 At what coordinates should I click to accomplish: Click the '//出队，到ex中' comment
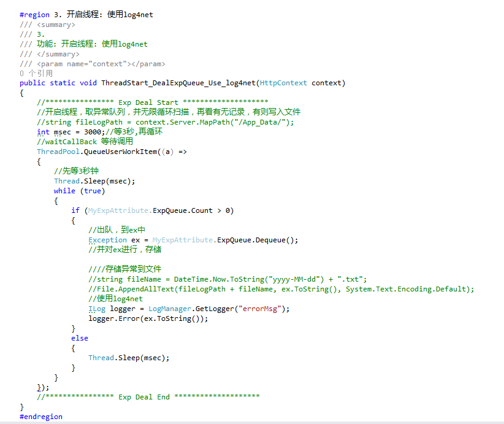[116, 230]
